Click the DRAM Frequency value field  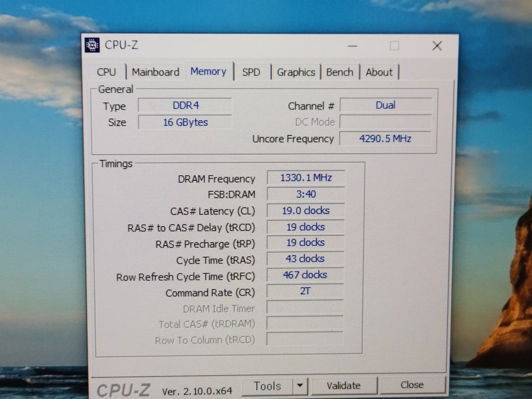[306, 178]
